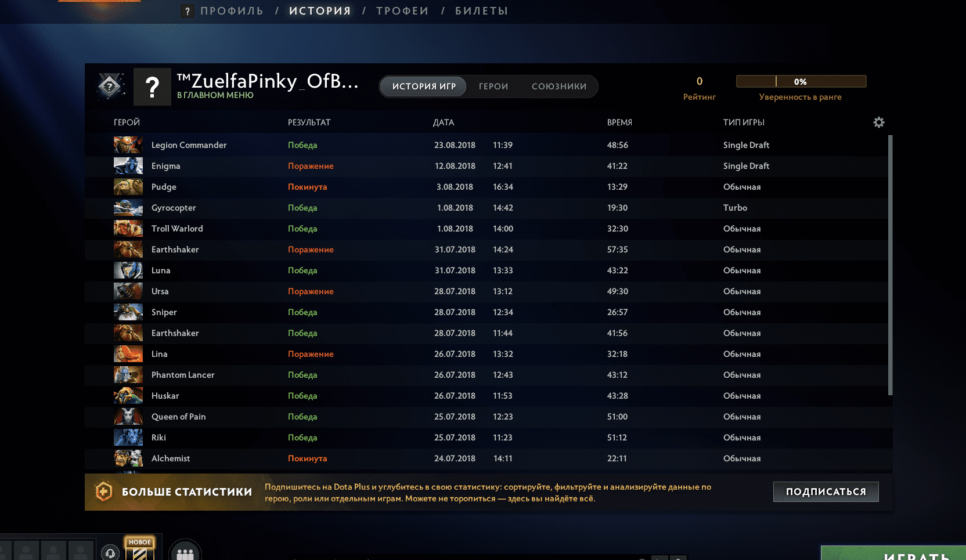
Task: Click the Pudge hero portrait
Action: tap(128, 187)
